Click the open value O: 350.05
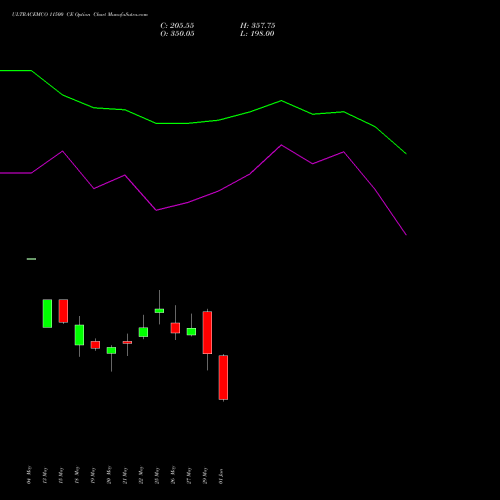Viewport: 500px width, 500px height. point(177,34)
